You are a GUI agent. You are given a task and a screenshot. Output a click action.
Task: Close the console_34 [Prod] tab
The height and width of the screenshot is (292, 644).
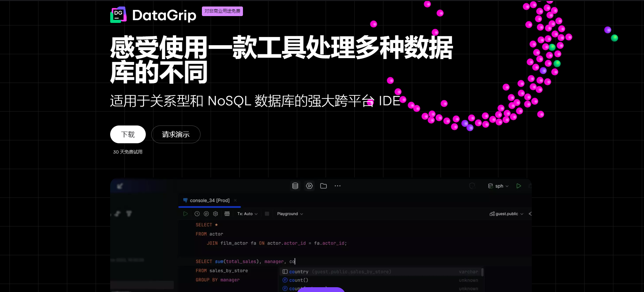235,200
